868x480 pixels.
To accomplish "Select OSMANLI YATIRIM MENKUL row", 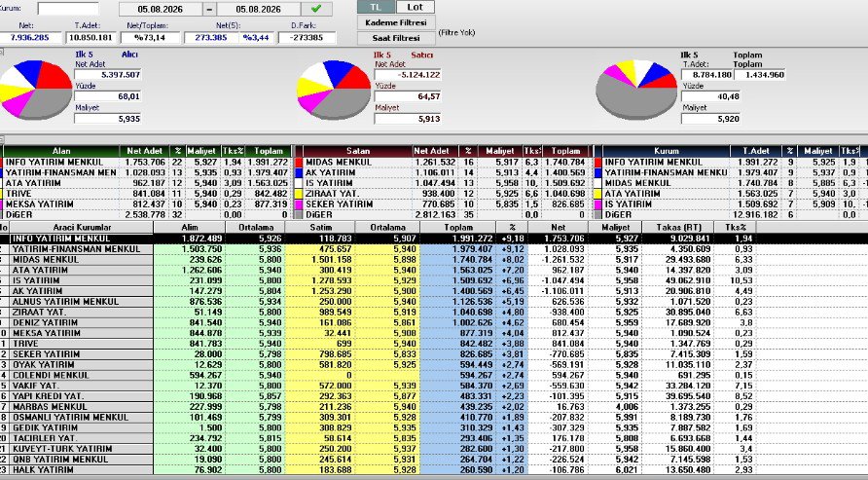I will tap(379, 418).
